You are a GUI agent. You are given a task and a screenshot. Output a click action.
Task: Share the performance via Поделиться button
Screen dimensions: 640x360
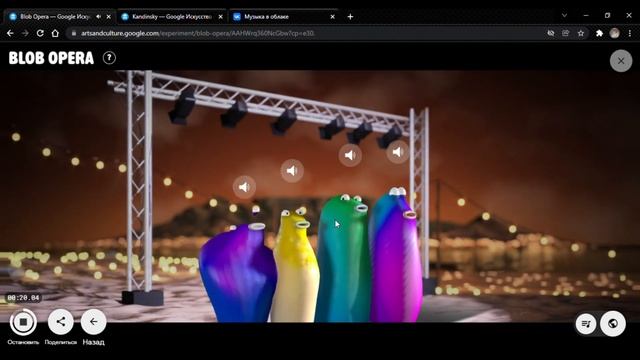[x=60, y=322]
